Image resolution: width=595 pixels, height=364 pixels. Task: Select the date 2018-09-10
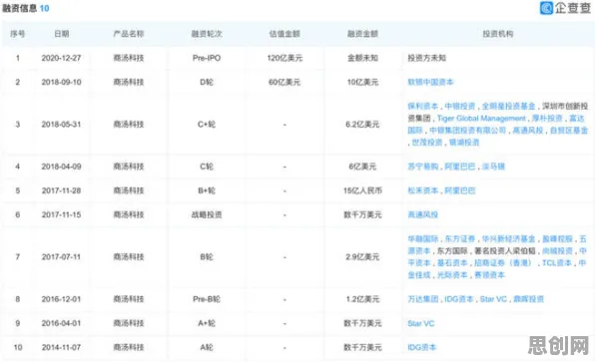(x=61, y=83)
